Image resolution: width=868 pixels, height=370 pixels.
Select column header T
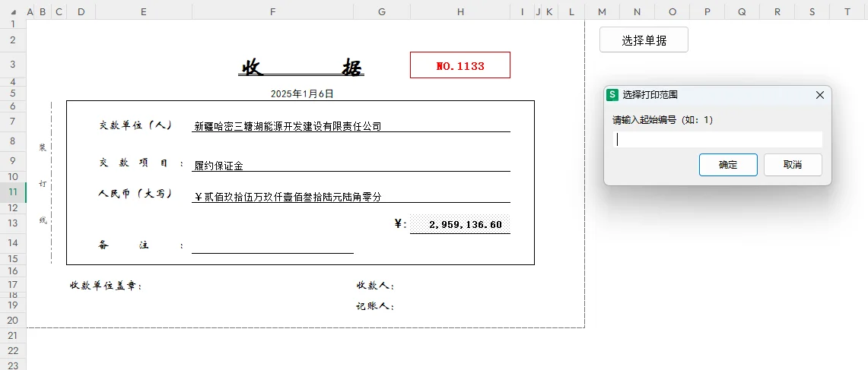(x=847, y=11)
